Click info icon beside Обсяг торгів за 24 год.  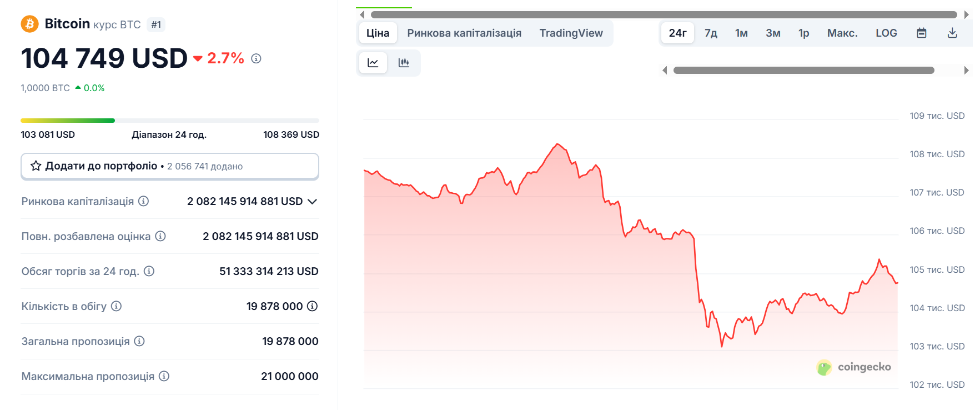point(149,271)
